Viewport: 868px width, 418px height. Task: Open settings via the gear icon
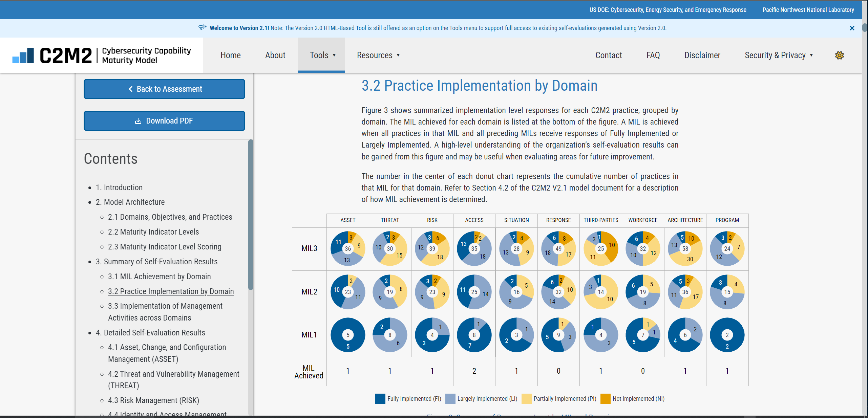[x=839, y=55]
